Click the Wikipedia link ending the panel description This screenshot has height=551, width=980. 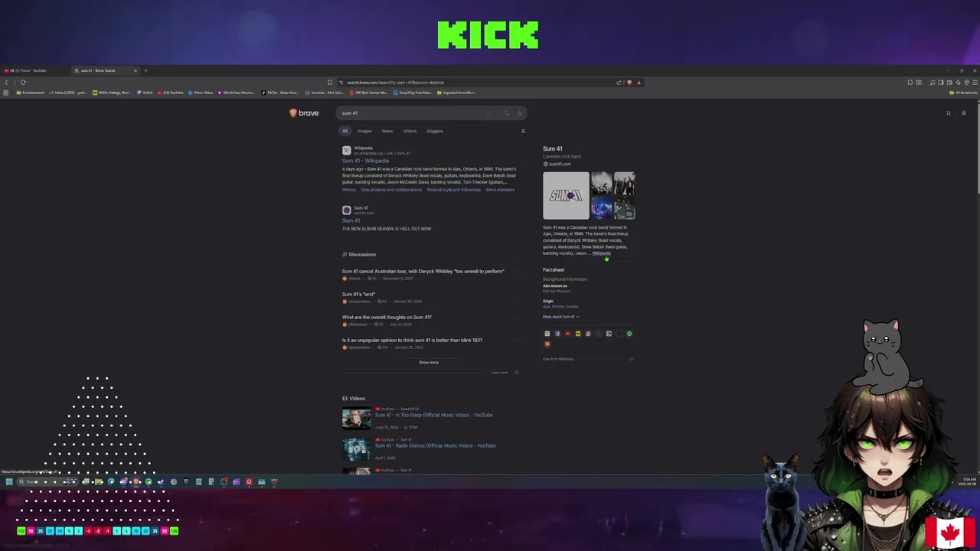click(601, 253)
